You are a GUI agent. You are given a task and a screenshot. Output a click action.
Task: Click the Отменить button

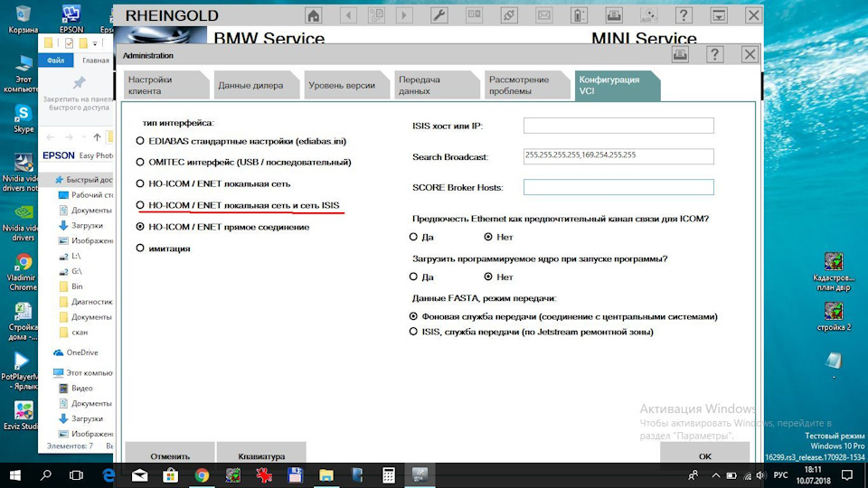point(169,455)
